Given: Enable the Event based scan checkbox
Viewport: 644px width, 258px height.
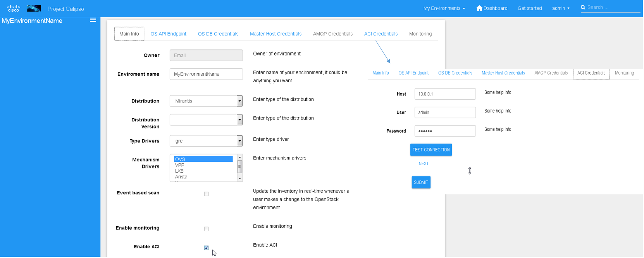Looking at the screenshot, I should click(206, 194).
